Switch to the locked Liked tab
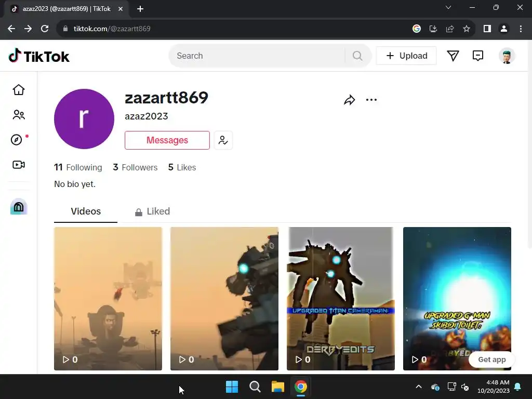532x399 pixels. click(x=152, y=211)
